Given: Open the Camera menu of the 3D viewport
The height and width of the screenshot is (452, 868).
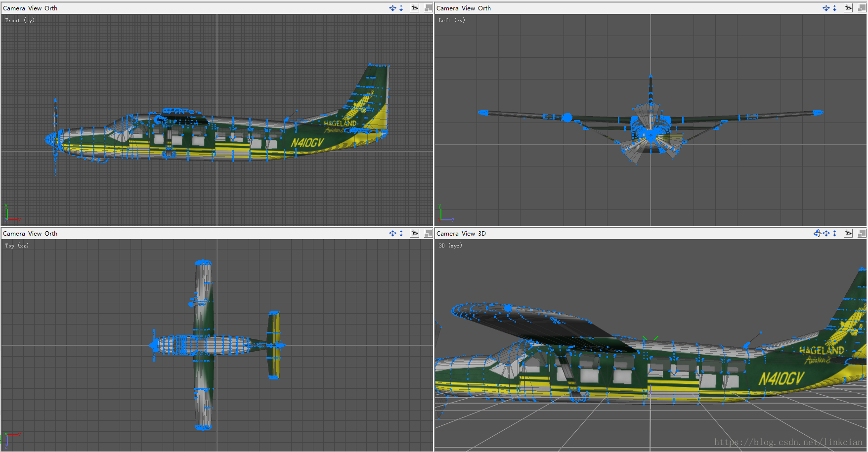Looking at the screenshot, I should pyautogui.click(x=447, y=233).
